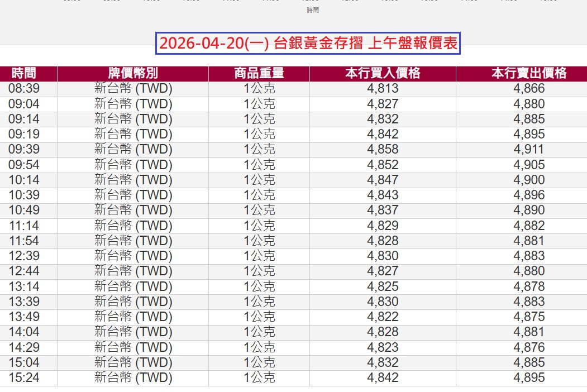Click the 10:14 time cell
This screenshot has width=587, height=392.
tap(24, 180)
